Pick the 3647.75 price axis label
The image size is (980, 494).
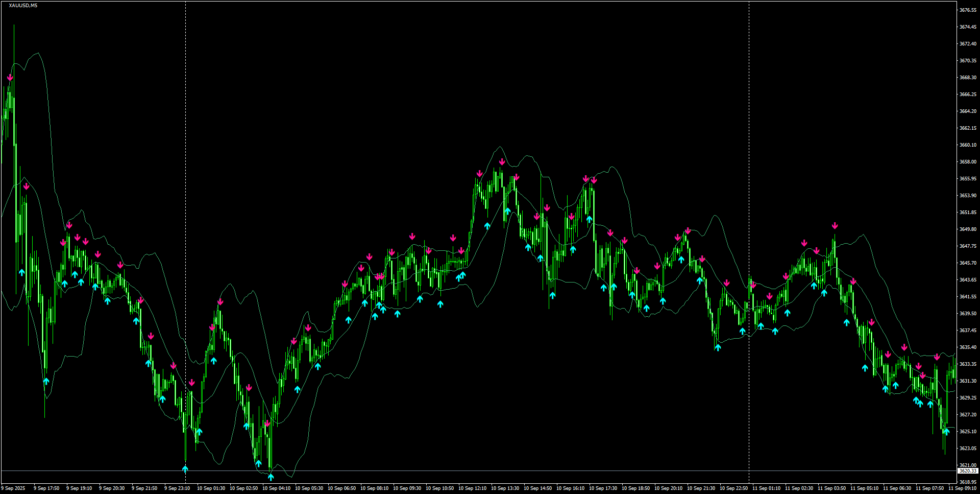pyautogui.click(x=968, y=246)
